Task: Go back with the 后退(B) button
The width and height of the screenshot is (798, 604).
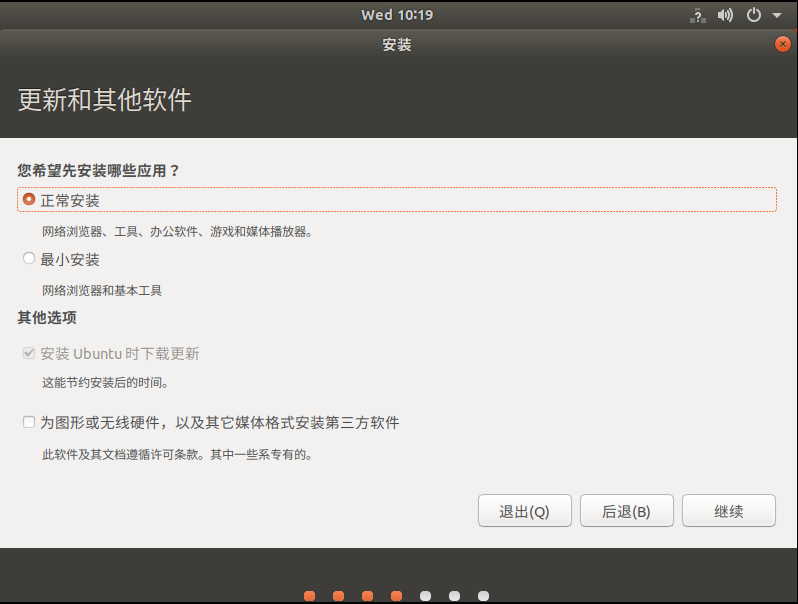Action: point(626,511)
